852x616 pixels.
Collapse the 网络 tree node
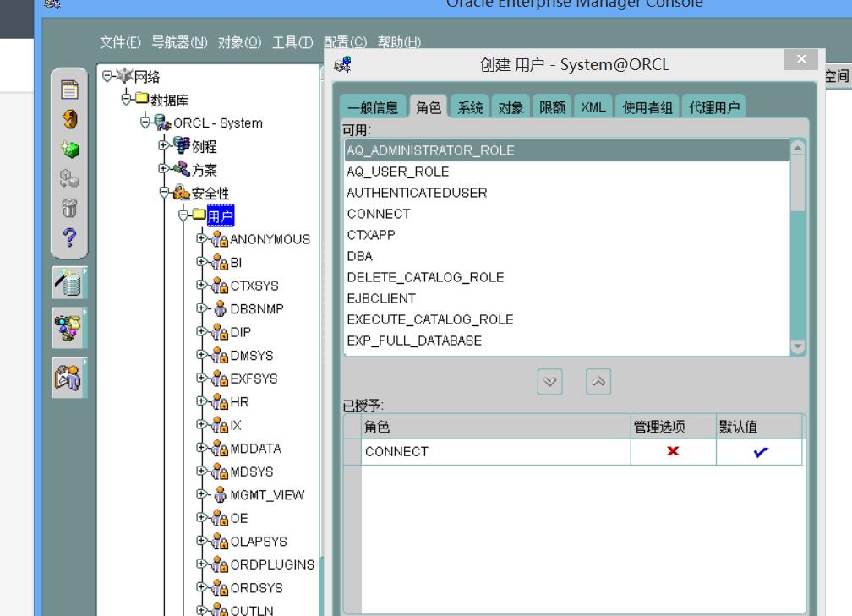[107, 76]
